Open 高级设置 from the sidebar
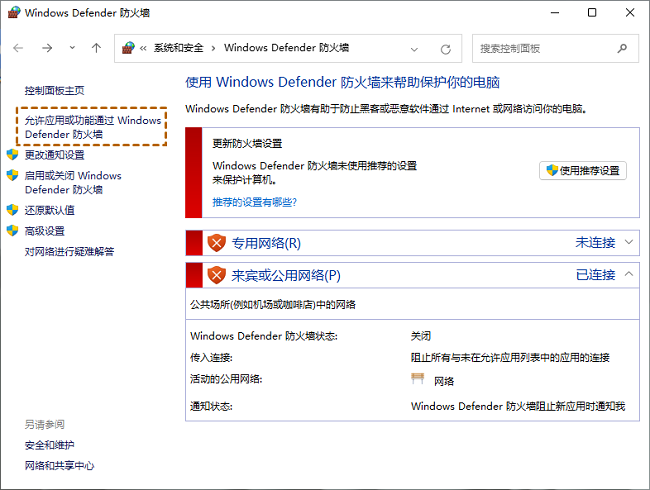 [x=44, y=231]
